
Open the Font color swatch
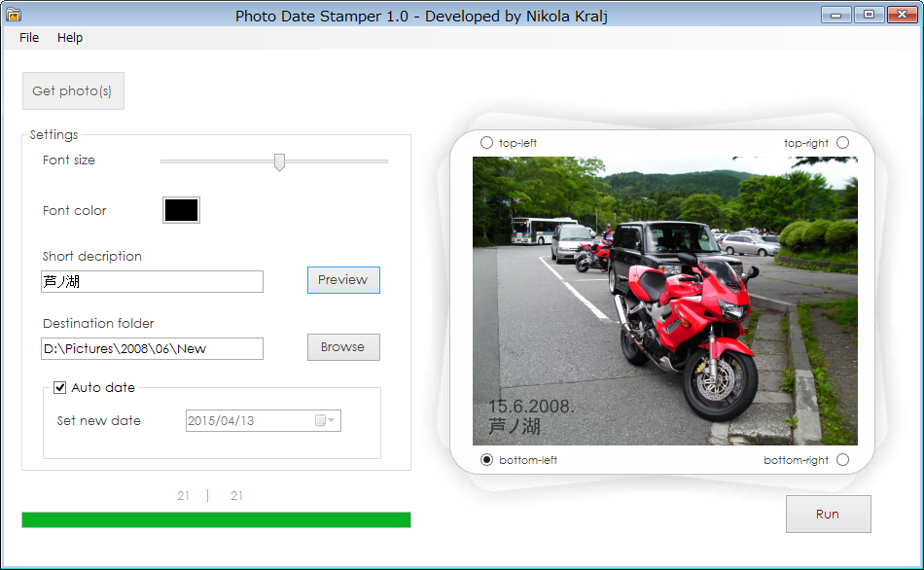tap(181, 209)
